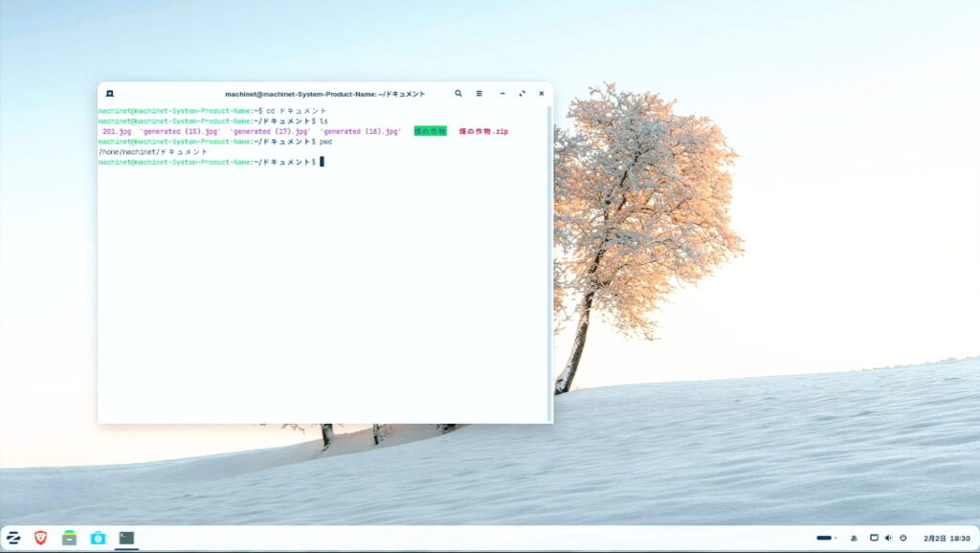Open the Software store from the taskbar

98,538
